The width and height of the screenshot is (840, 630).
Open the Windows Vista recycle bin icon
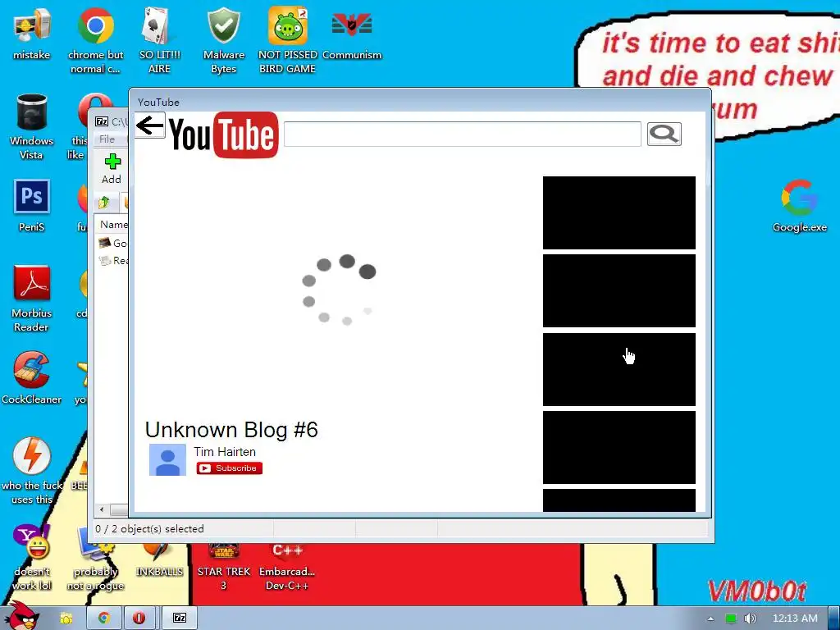32,126
